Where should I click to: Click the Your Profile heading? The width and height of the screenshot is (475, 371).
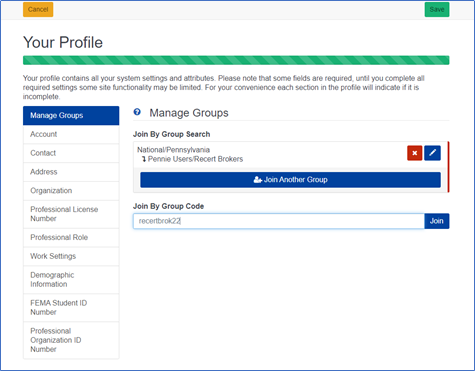tap(63, 42)
